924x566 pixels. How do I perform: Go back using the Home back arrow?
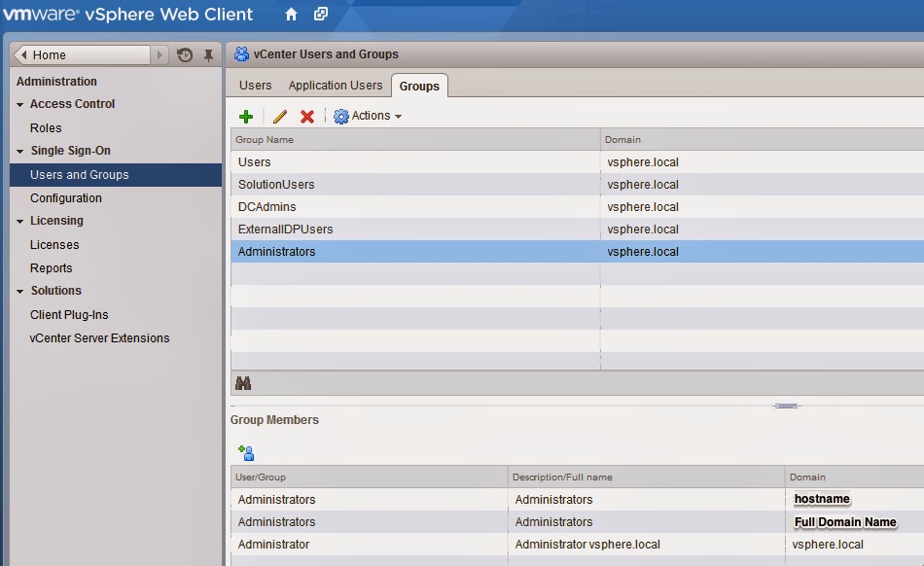tap(23, 54)
